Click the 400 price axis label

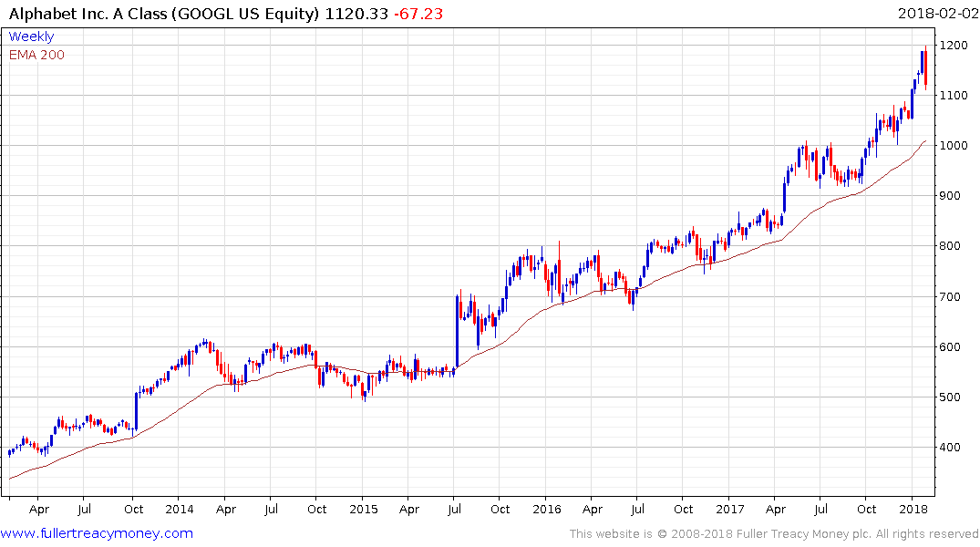(x=950, y=447)
